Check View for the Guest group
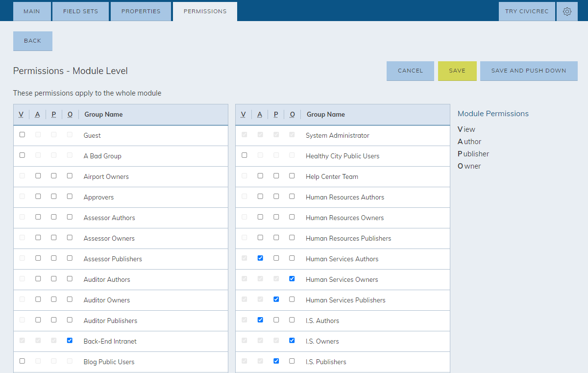Viewport: 588px width, 373px height. (x=22, y=135)
